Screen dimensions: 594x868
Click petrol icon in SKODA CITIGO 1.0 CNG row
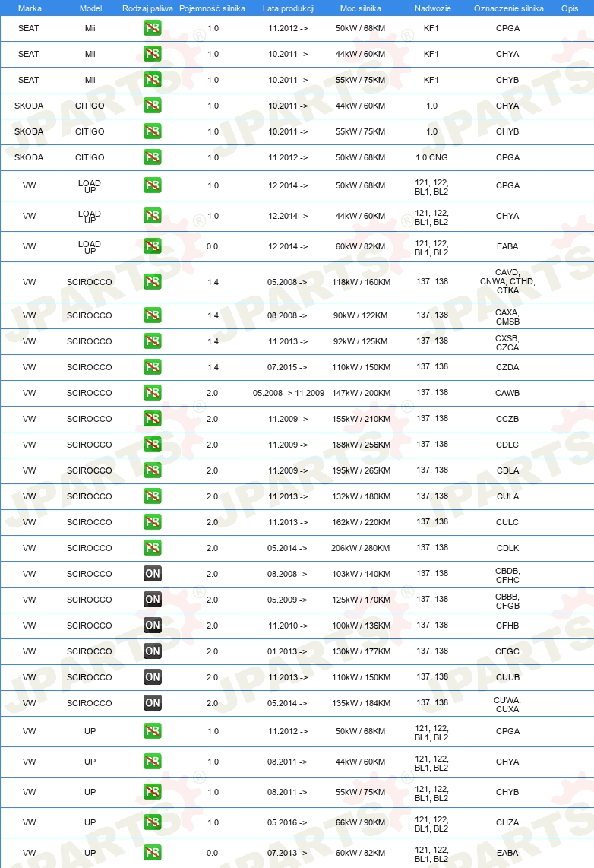point(152,157)
